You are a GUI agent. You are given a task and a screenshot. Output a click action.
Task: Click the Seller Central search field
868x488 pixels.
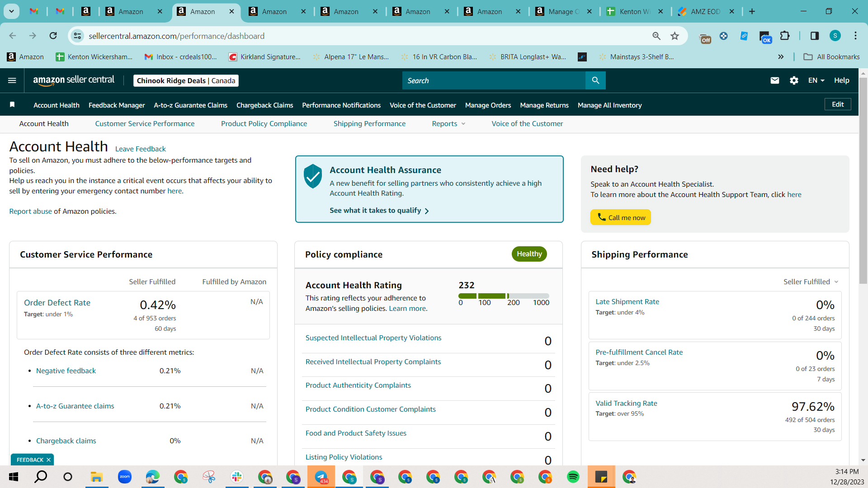tap(494, 80)
